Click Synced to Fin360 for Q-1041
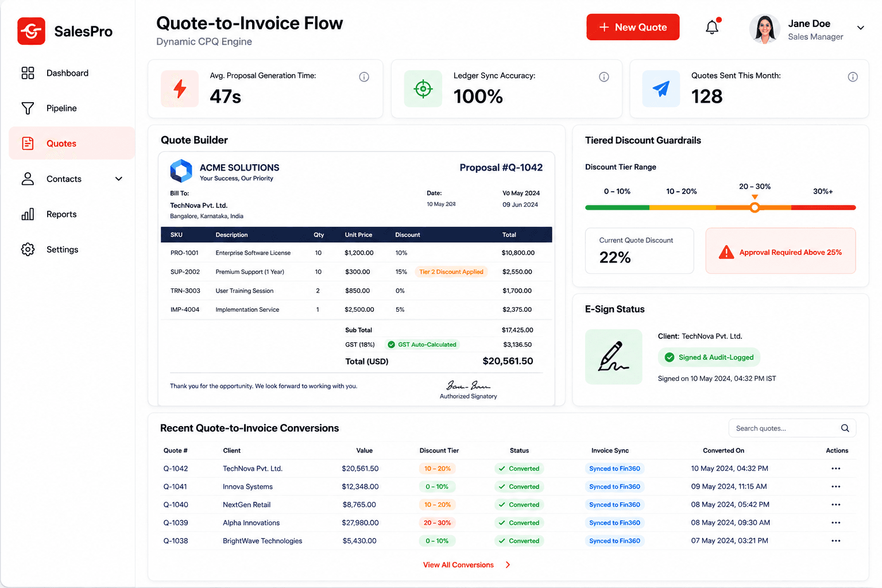Viewport: 882px width, 588px height. [x=614, y=486]
